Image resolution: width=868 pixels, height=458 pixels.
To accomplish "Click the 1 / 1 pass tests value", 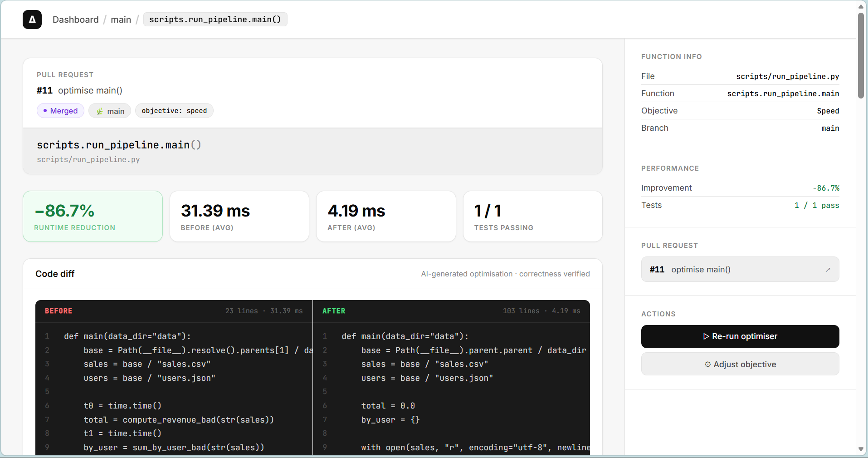I will pyautogui.click(x=816, y=205).
